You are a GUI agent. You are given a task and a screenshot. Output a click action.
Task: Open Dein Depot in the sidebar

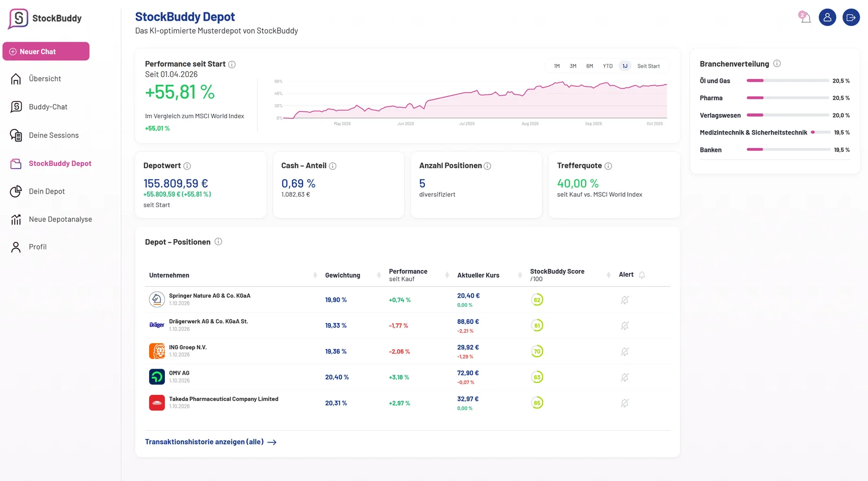(x=47, y=191)
